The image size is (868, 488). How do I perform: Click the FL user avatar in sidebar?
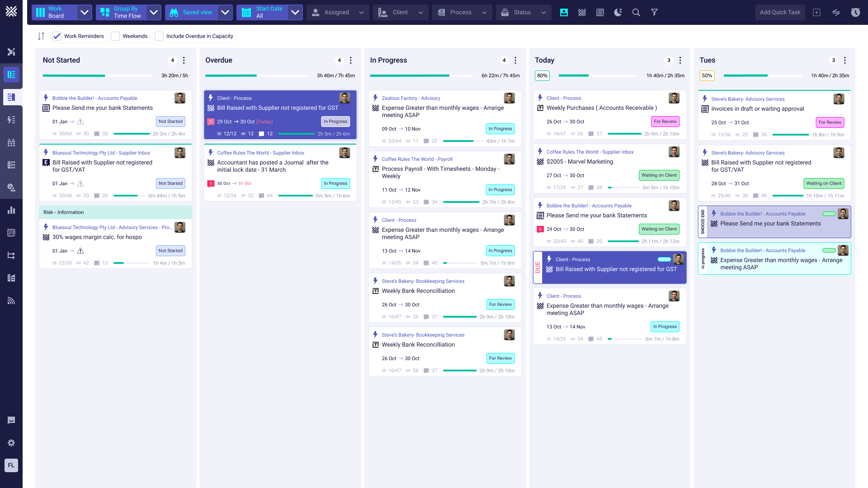click(11, 465)
